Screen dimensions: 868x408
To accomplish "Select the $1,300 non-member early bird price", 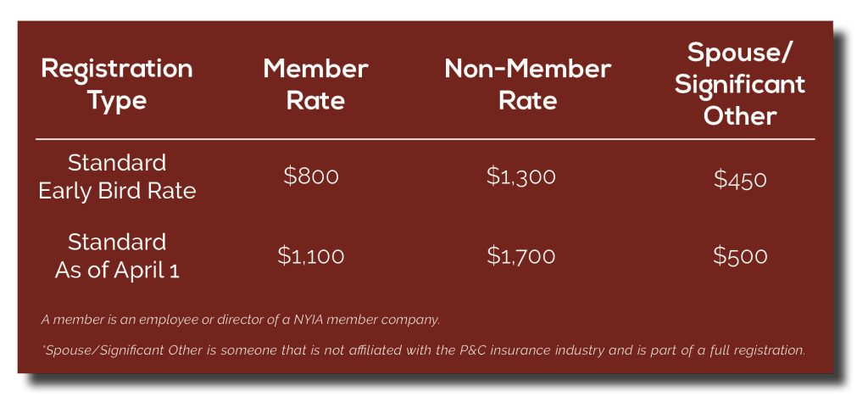I will [521, 176].
